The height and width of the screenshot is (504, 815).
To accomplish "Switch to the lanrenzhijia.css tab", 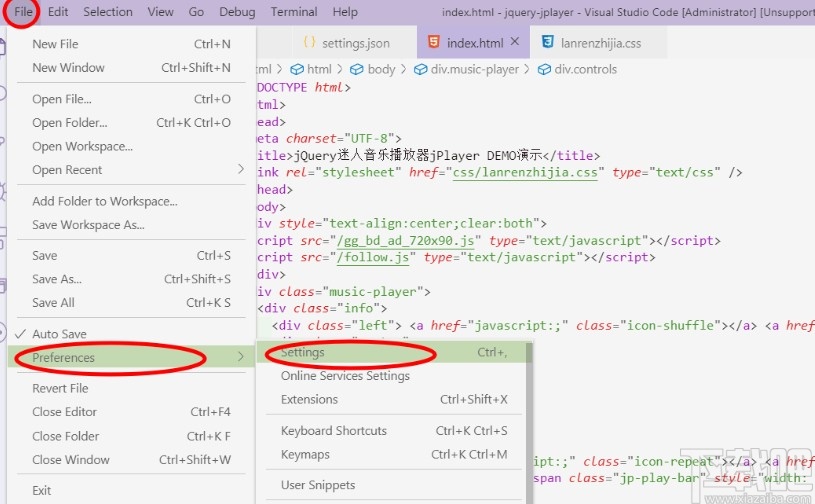I will coord(601,43).
